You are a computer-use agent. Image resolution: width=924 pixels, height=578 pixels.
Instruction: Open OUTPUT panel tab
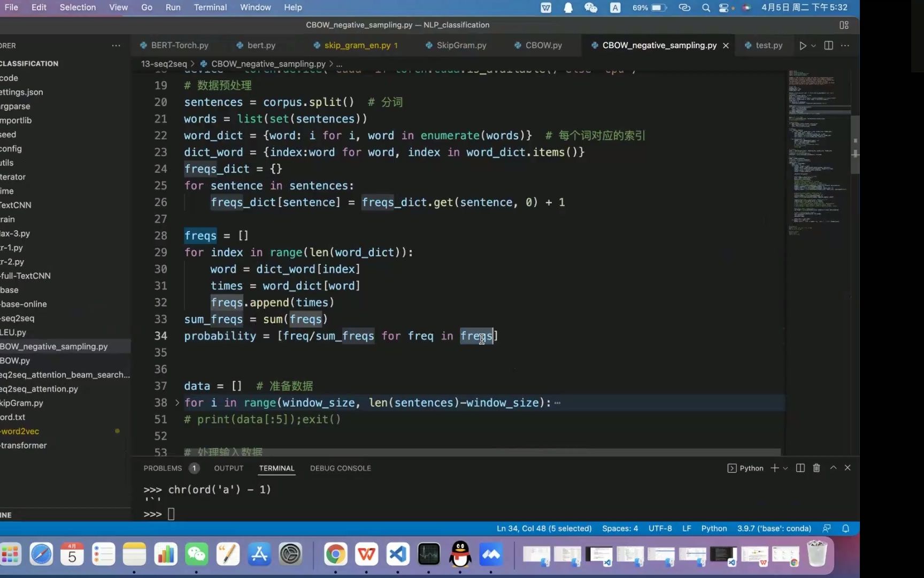pyautogui.click(x=229, y=468)
